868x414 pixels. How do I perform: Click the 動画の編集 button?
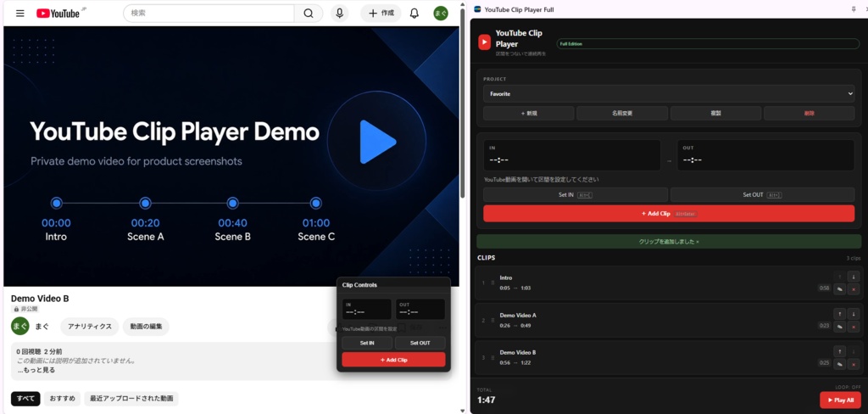146,327
